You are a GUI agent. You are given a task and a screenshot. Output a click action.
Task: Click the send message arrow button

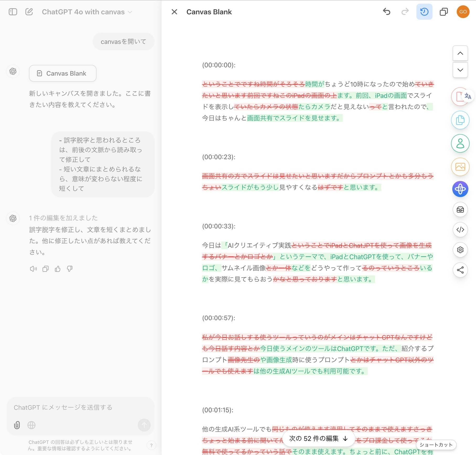[144, 425]
